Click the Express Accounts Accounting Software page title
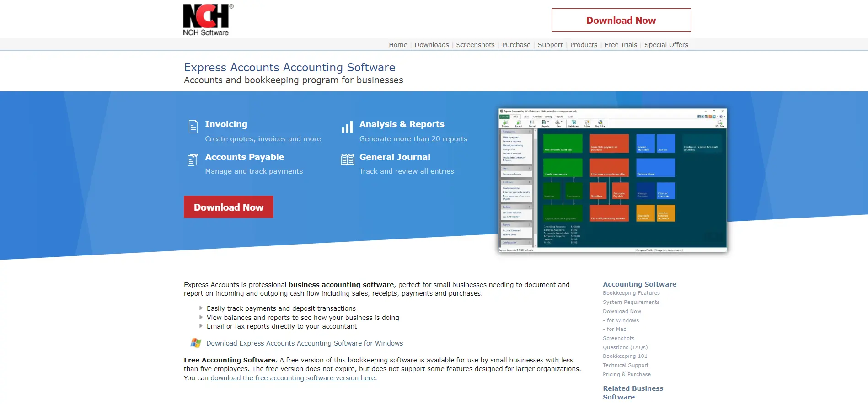868x404 pixels. (289, 67)
